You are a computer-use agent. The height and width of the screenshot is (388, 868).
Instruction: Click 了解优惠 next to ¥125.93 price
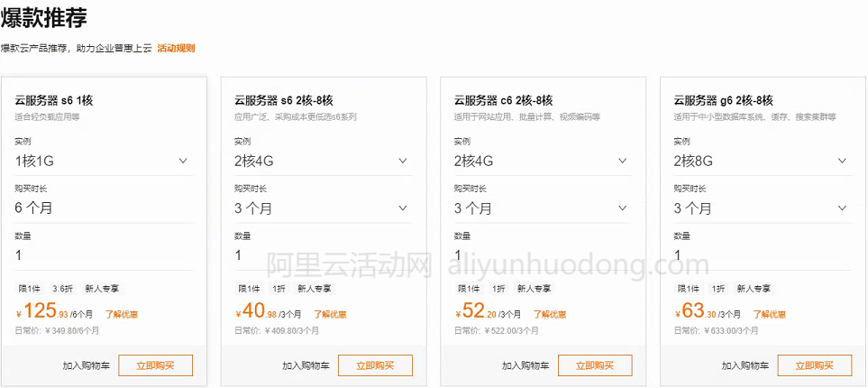click(122, 315)
